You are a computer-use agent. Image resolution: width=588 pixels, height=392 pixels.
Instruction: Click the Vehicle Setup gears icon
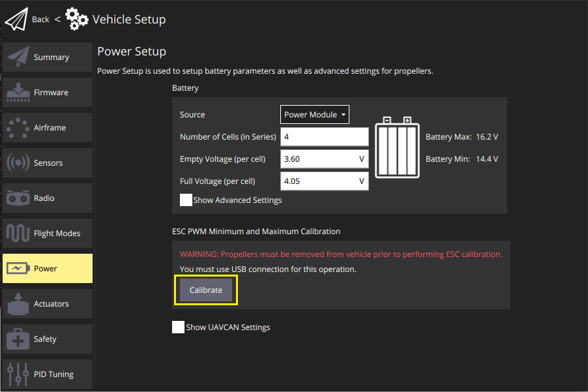point(76,19)
